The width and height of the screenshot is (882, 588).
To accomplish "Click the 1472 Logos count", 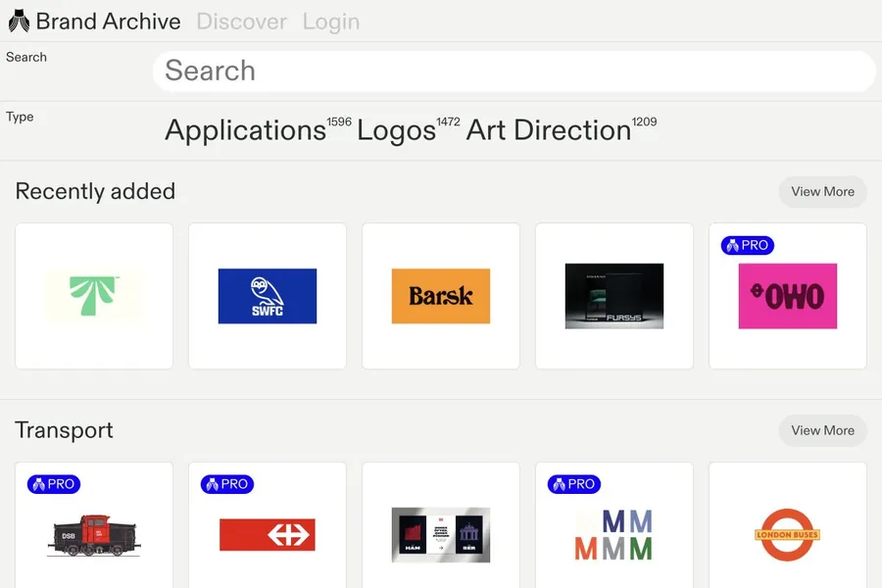I will 448,122.
